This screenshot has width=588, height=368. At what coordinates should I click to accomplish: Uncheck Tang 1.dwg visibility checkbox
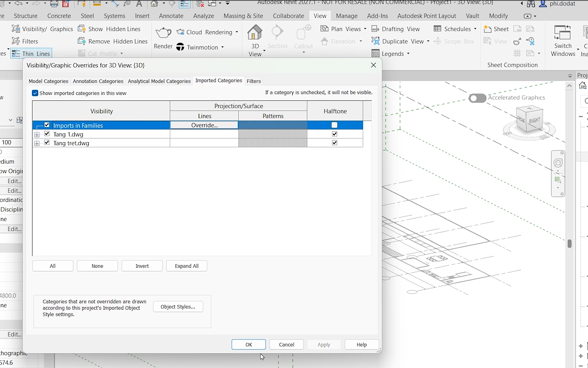pyautogui.click(x=47, y=134)
